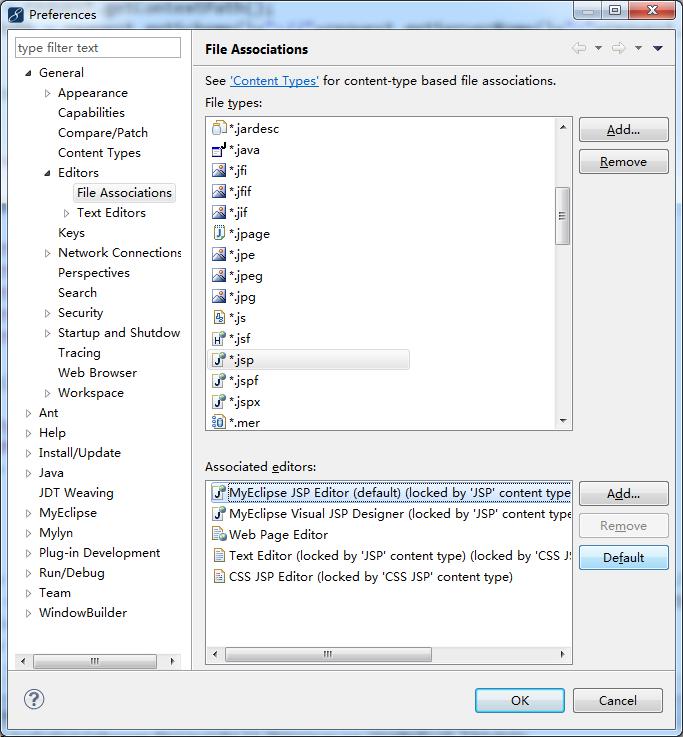Click the Remove button for file types
Screen dimensions: 683x737
pyautogui.click(x=623, y=162)
